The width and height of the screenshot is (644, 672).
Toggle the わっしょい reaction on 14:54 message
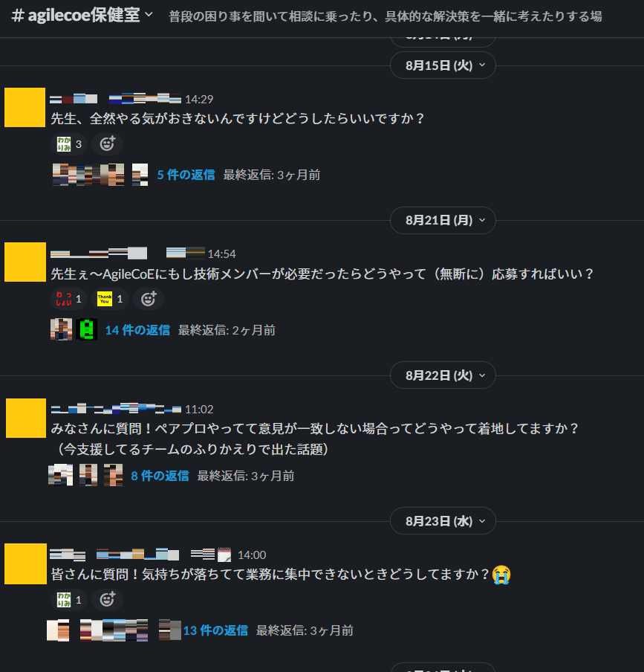69,299
